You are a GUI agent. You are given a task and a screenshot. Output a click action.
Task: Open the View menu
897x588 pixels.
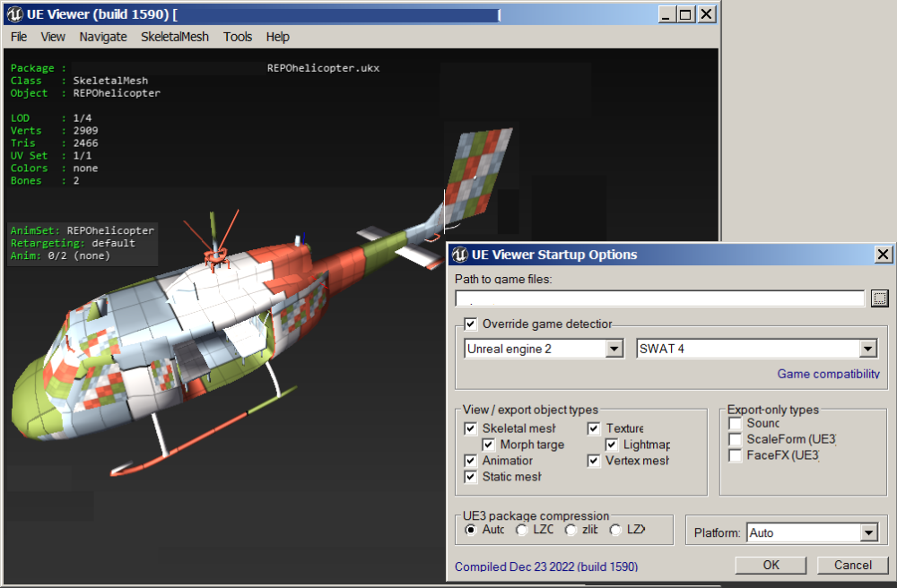click(x=53, y=37)
